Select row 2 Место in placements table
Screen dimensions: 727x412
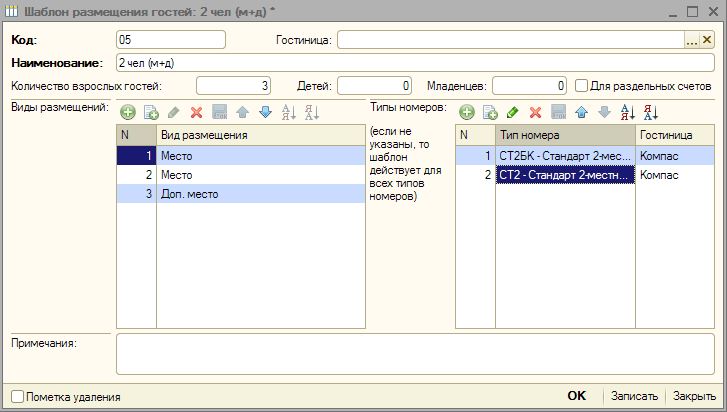(241, 175)
